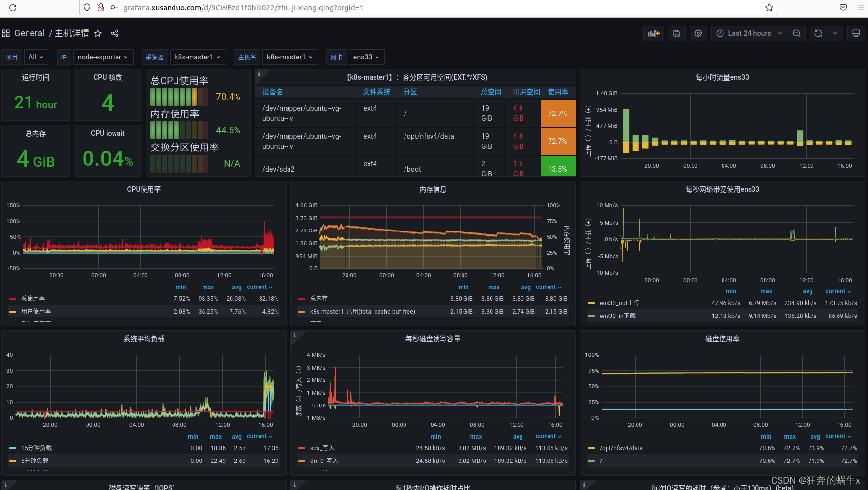868x490 pixels.
Task: Sort the CPU legend by the current column
Action: 260,287
